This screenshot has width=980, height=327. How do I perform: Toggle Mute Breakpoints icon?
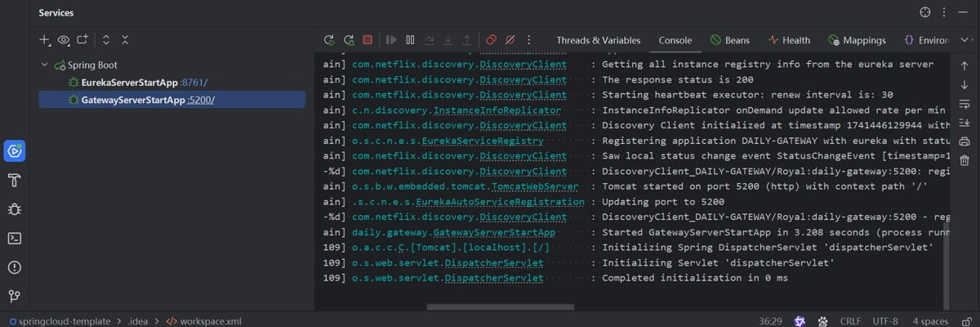(x=510, y=39)
